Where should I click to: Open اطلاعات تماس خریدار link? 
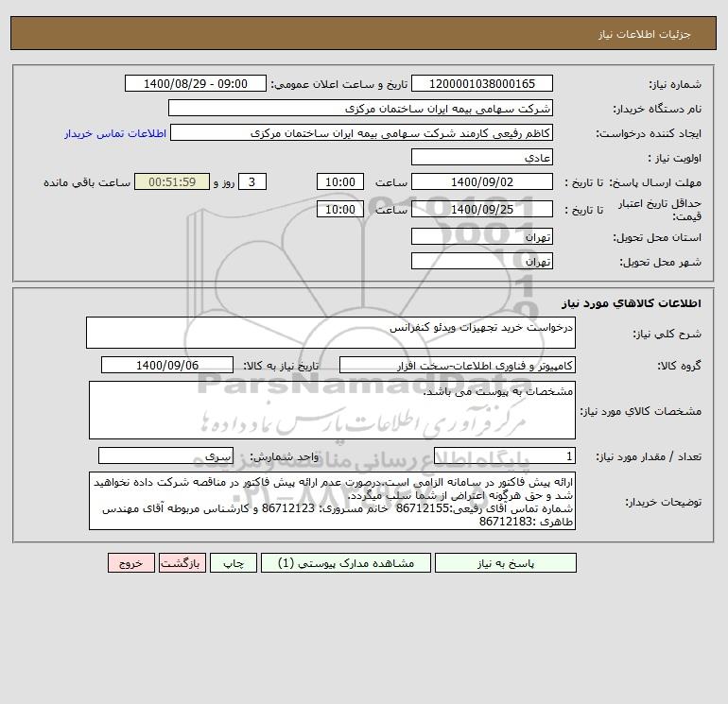coord(115,133)
